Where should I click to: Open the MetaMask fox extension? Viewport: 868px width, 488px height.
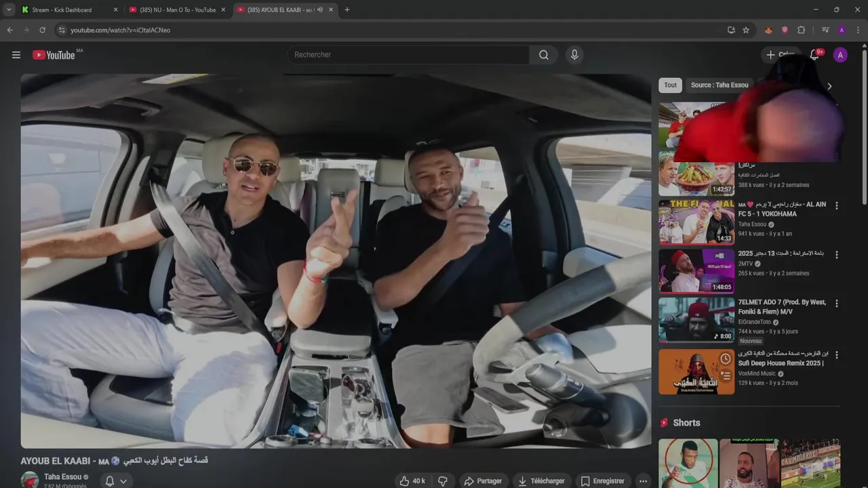pos(768,30)
